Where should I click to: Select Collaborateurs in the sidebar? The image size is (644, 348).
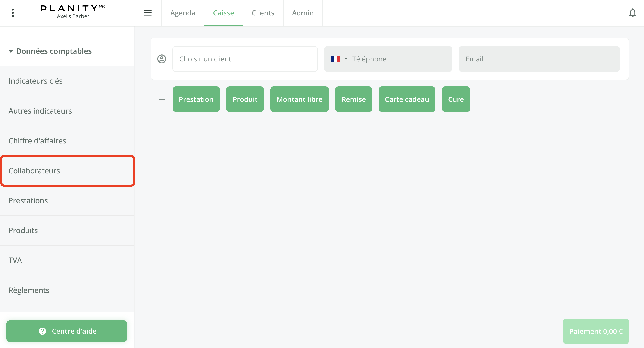34,171
